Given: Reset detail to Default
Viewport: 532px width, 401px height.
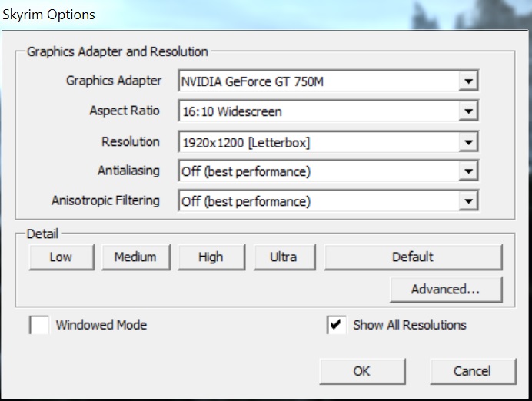Looking at the screenshot, I should pos(413,257).
